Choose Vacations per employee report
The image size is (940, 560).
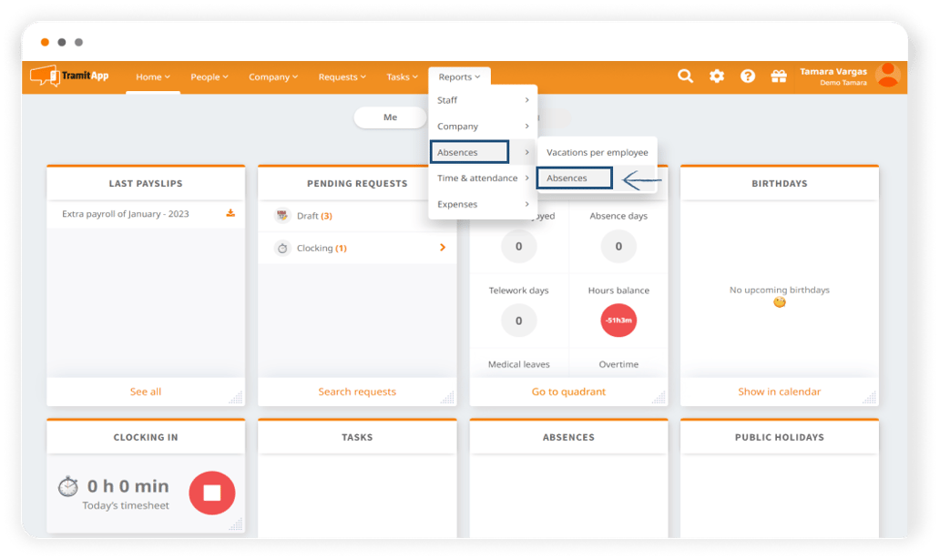[x=597, y=152]
